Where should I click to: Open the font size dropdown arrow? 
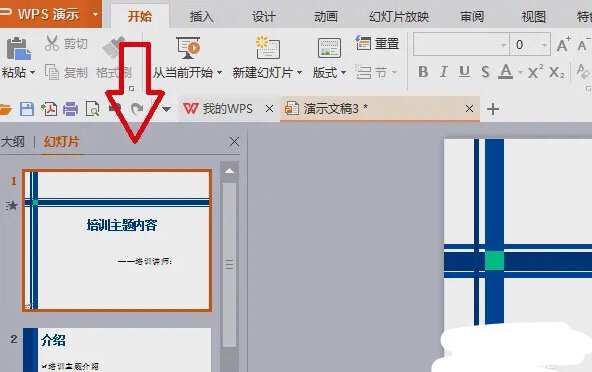click(544, 45)
